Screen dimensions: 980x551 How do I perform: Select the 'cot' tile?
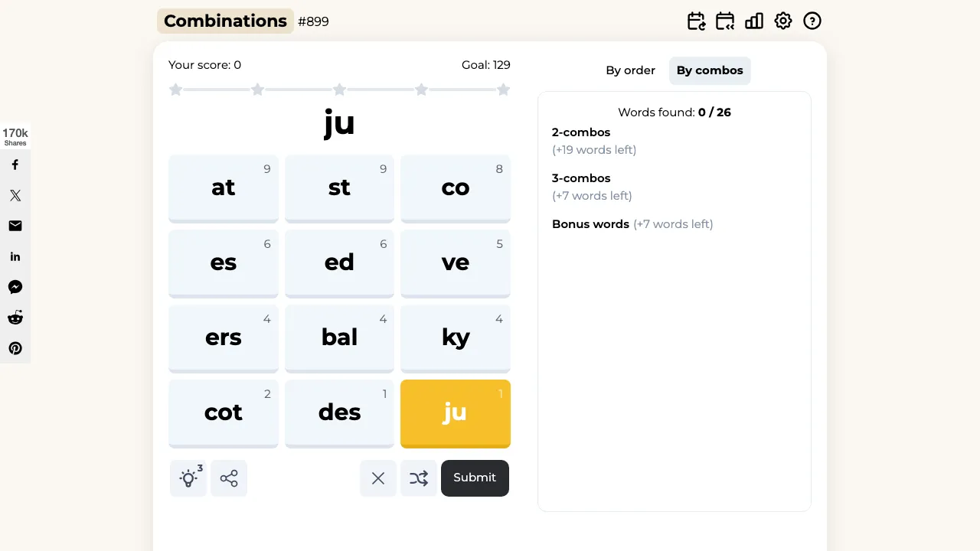(x=224, y=414)
